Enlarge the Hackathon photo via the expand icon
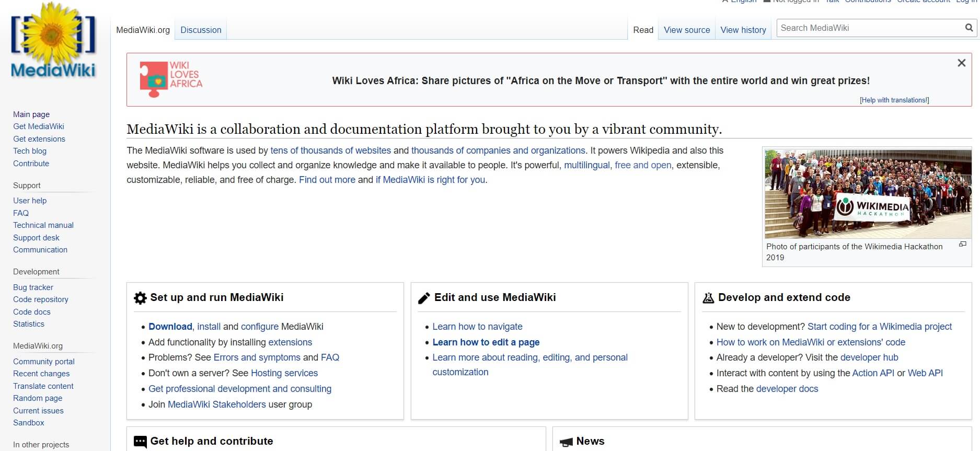 click(962, 245)
